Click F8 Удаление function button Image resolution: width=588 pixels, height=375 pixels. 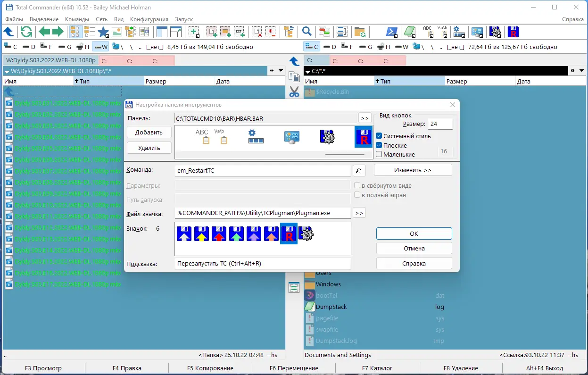tap(461, 368)
